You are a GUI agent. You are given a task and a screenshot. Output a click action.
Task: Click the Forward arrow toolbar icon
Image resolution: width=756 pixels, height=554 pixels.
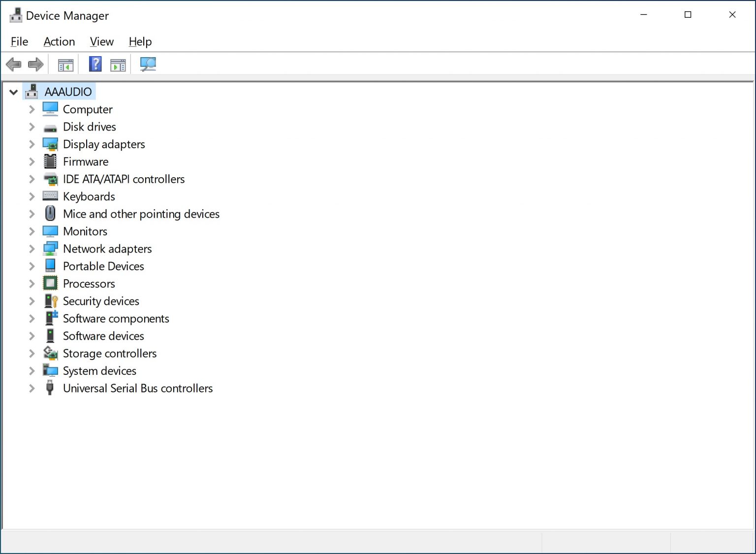[x=35, y=64]
